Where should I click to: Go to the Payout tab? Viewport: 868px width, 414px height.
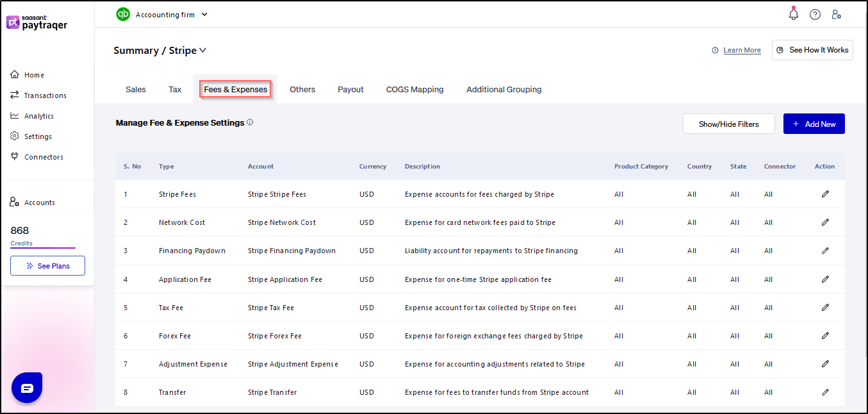(351, 90)
